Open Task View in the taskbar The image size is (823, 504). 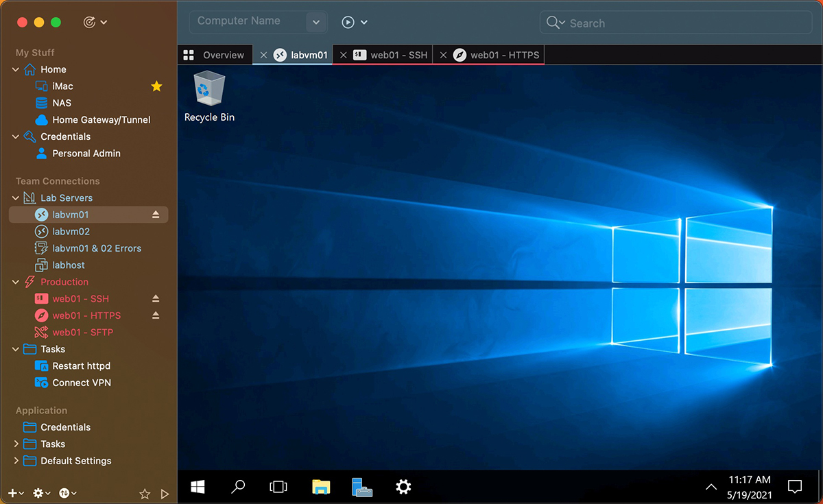click(x=278, y=487)
